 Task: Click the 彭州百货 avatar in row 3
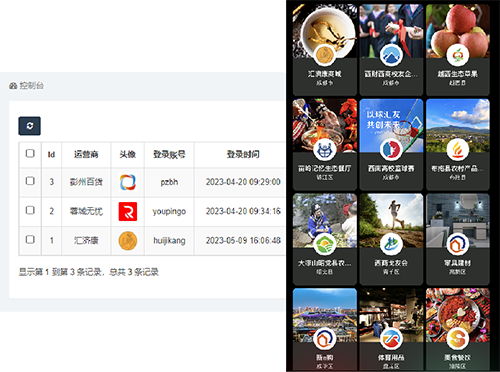point(128,182)
